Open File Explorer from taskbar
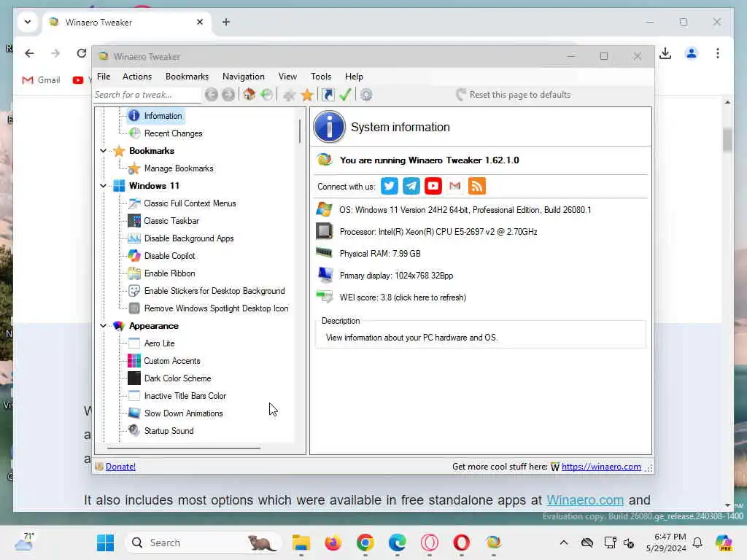Viewport: 747px width, 560px height. (x=301, y=542)
